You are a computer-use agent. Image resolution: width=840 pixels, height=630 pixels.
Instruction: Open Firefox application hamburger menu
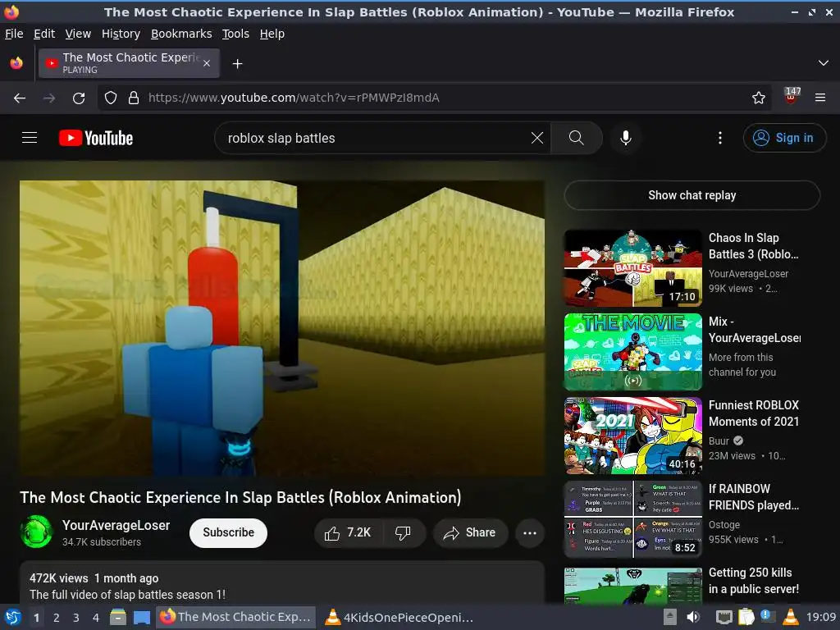pyautogui.click(x=820, y=98)
